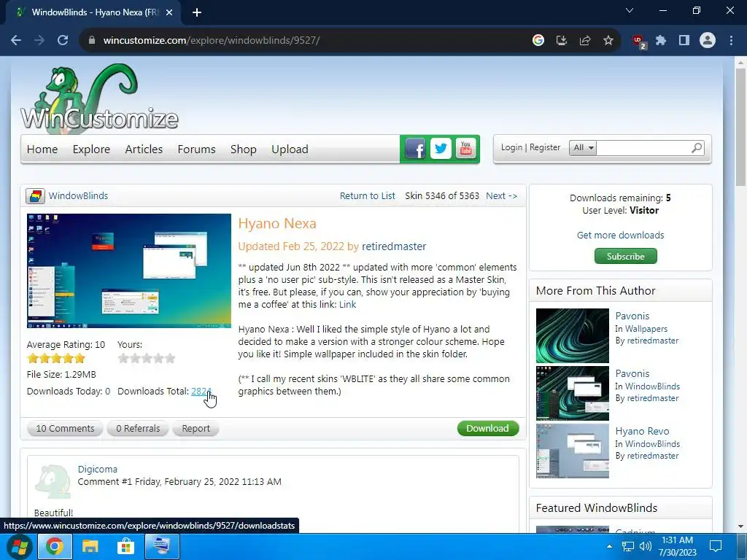Screen dimensions: 747x560
Task: Click the green Download button
Action: click(x=488, y=428)
